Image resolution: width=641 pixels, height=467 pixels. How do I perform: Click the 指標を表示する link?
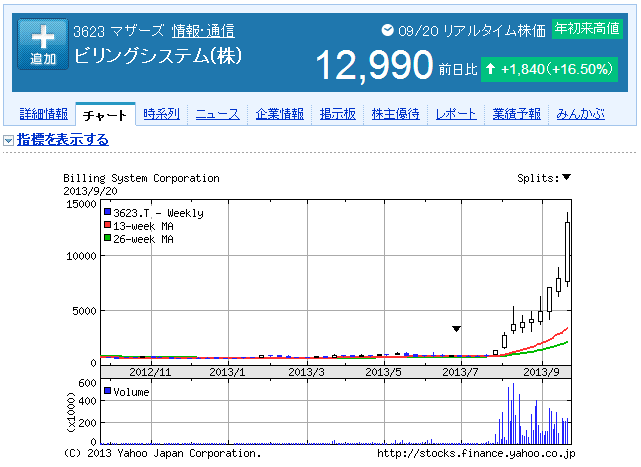[x=63, y=139]
